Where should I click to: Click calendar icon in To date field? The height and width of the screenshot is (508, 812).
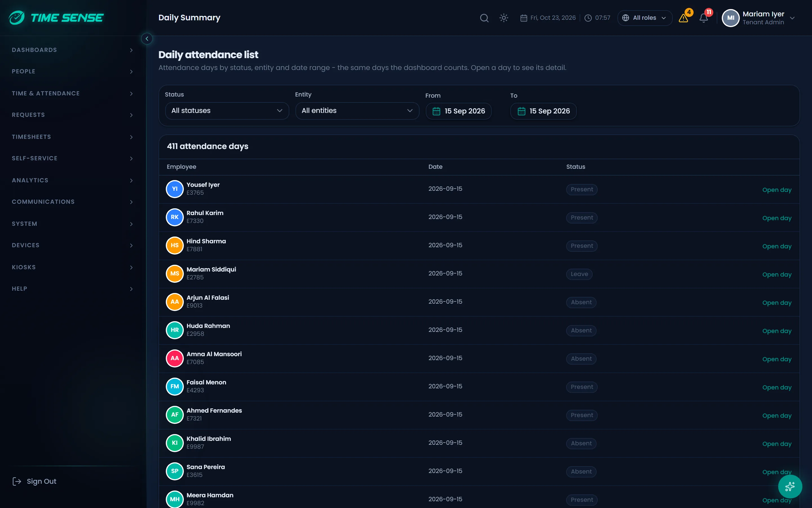(521, 111)
